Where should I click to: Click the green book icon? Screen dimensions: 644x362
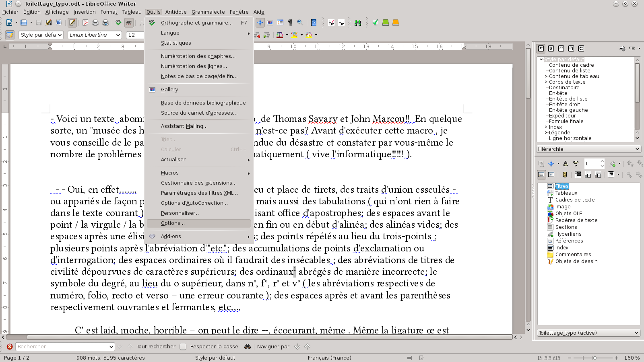click(x=386, y=23)
